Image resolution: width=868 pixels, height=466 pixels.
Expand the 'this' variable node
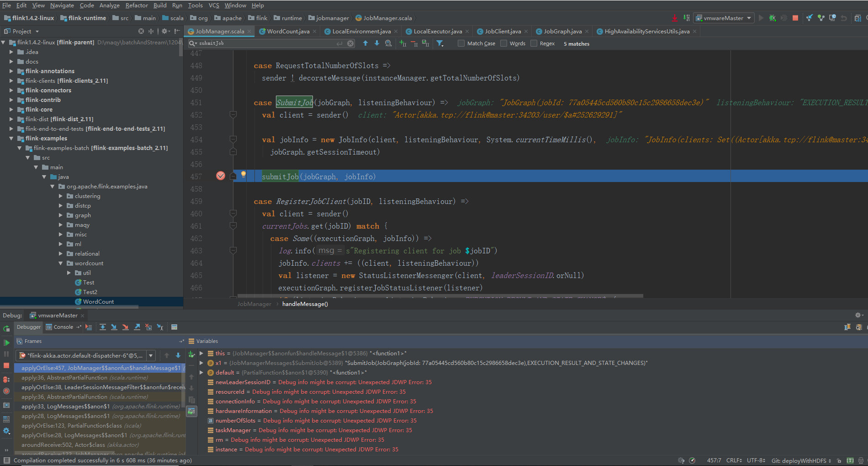201,353
